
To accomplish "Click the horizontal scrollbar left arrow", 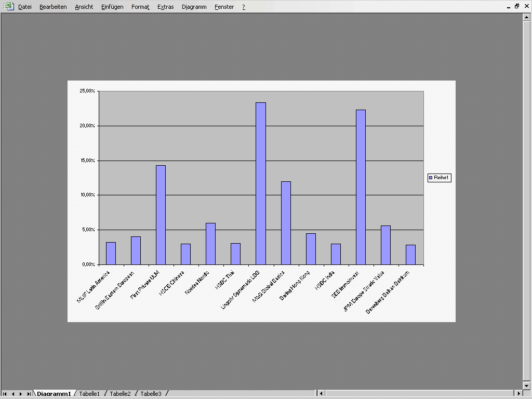I will 321,394.
